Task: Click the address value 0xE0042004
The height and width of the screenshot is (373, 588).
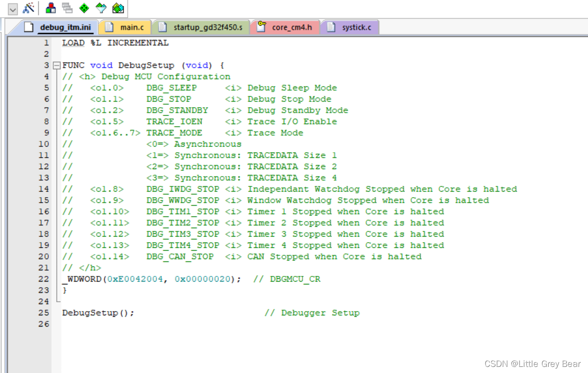Action: point(135,279)
